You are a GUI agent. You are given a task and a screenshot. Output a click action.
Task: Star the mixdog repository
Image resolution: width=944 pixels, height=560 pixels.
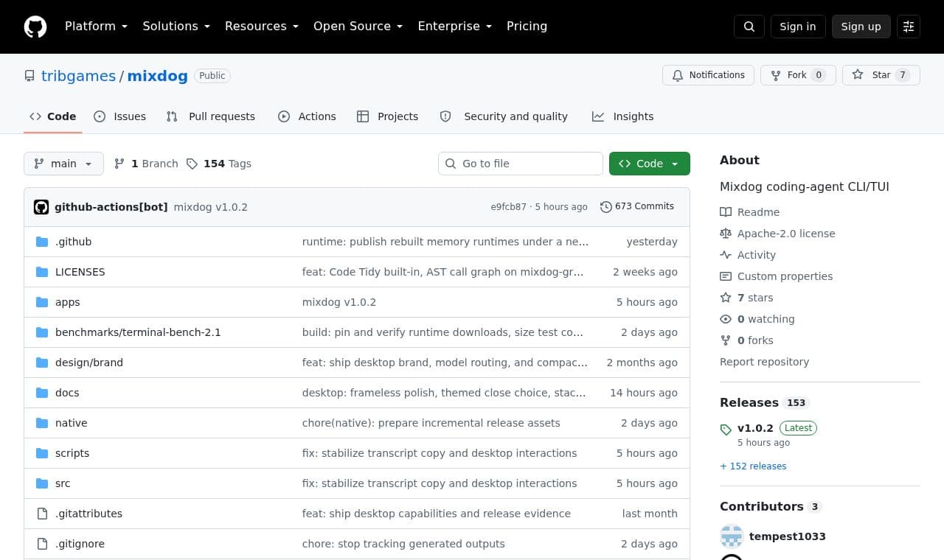(881, 75)
